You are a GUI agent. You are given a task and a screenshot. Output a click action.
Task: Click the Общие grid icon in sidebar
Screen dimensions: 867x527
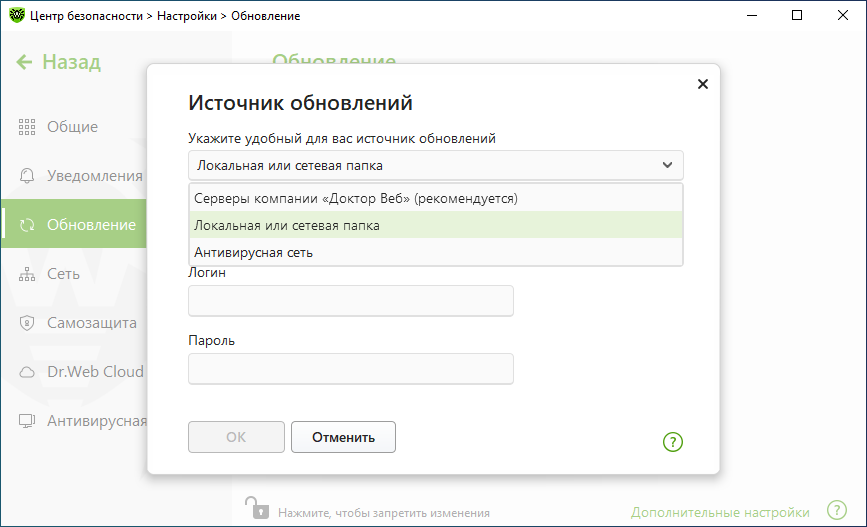[27, 127]
